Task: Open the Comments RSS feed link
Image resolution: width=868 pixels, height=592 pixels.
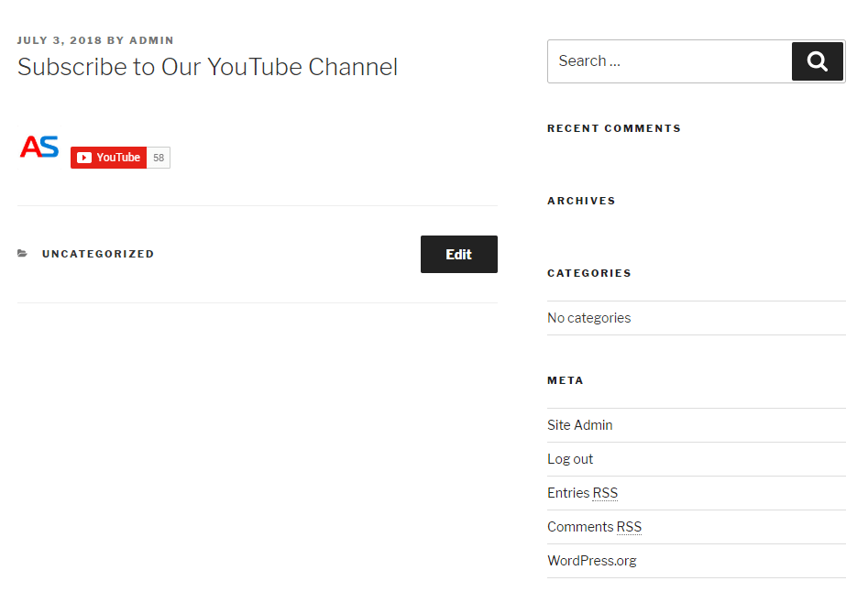Action: [x=594, y=527]
